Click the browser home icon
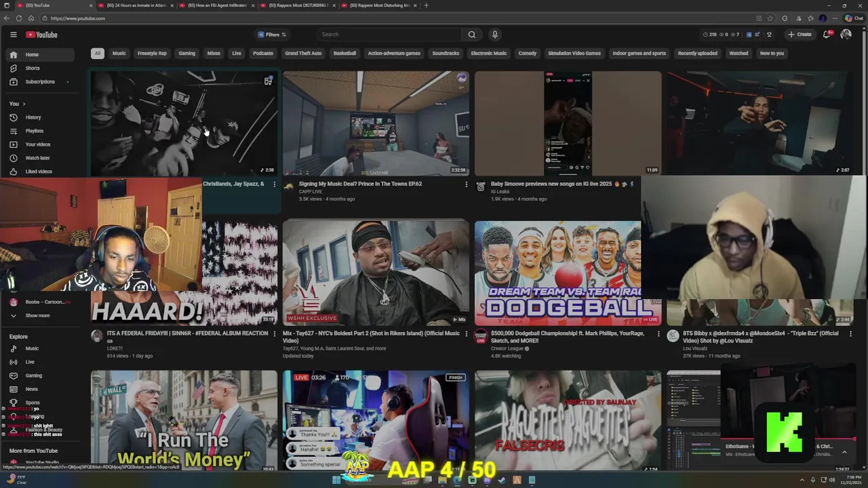The height and width of the screenshot is (488, 868). (x=31, y=18)
